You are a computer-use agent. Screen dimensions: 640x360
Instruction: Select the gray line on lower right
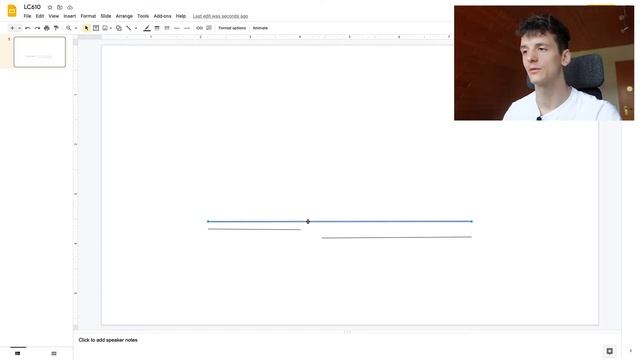click(x=397, y=238)
